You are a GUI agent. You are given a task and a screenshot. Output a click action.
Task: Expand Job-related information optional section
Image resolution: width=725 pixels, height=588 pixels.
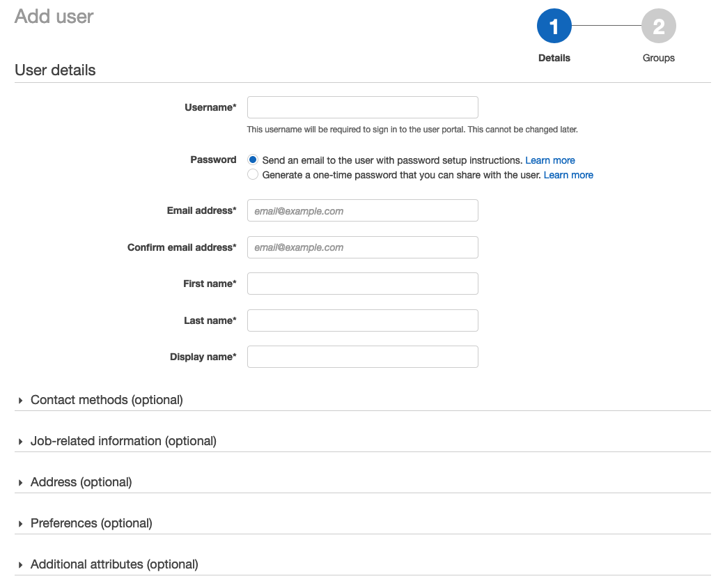(x=123, y=441)
